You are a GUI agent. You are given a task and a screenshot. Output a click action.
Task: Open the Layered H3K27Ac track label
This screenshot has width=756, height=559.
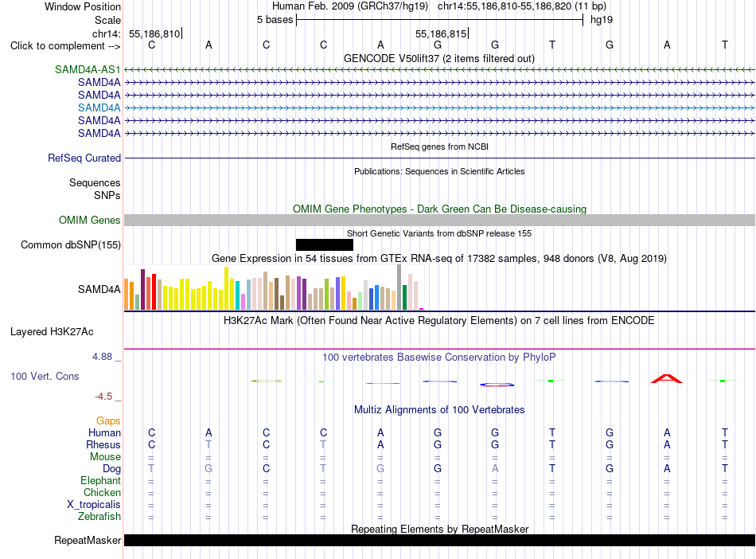[52, 332]
